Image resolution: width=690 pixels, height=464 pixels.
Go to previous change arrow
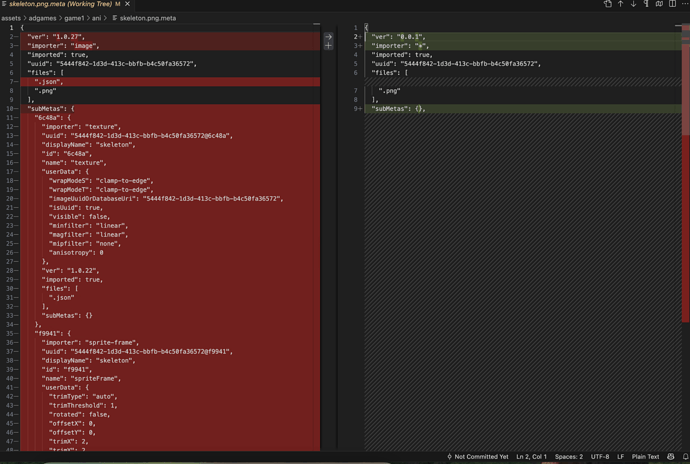point(620,4)
